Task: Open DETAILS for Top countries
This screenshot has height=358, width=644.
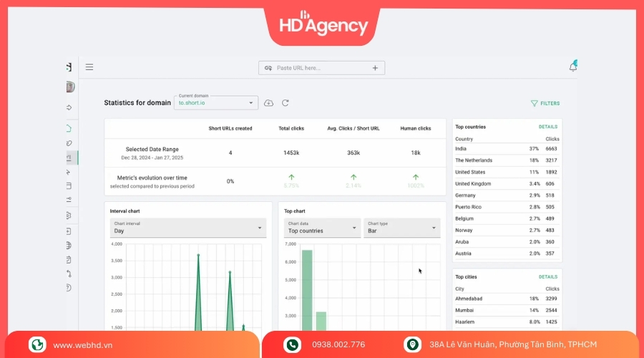Action: tap(547, 127)
